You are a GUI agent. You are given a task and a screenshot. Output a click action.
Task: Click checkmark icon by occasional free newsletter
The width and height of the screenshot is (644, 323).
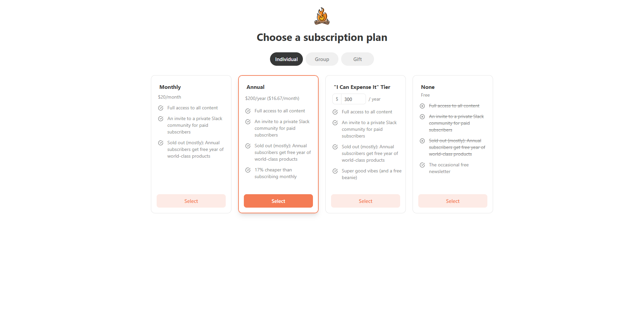coord(422,165)
